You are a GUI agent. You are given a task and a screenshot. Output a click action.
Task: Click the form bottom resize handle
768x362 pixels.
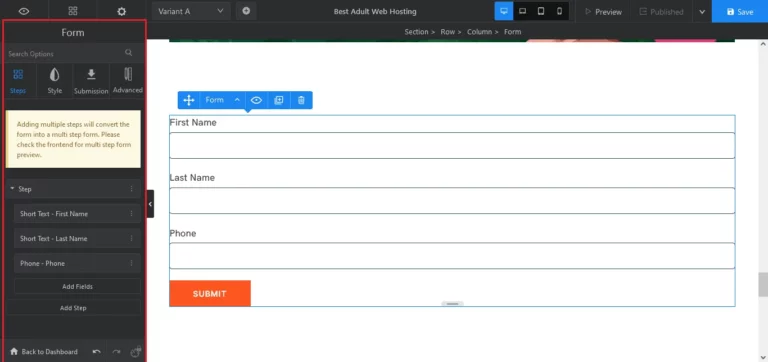point(452,304)
